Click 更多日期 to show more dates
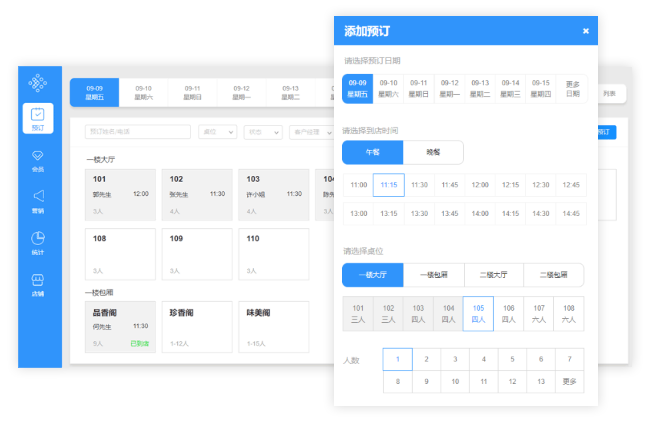Viewport: 666px width, 424px height. tap(572, 88)
